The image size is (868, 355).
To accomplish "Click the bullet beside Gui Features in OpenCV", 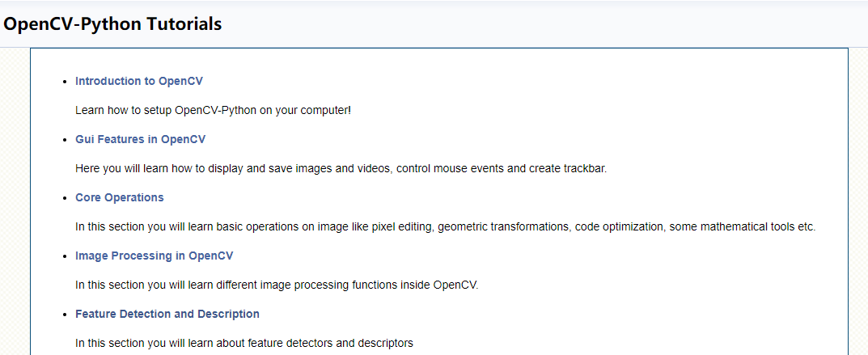I will pyautogui.click(x=65, y=140).
